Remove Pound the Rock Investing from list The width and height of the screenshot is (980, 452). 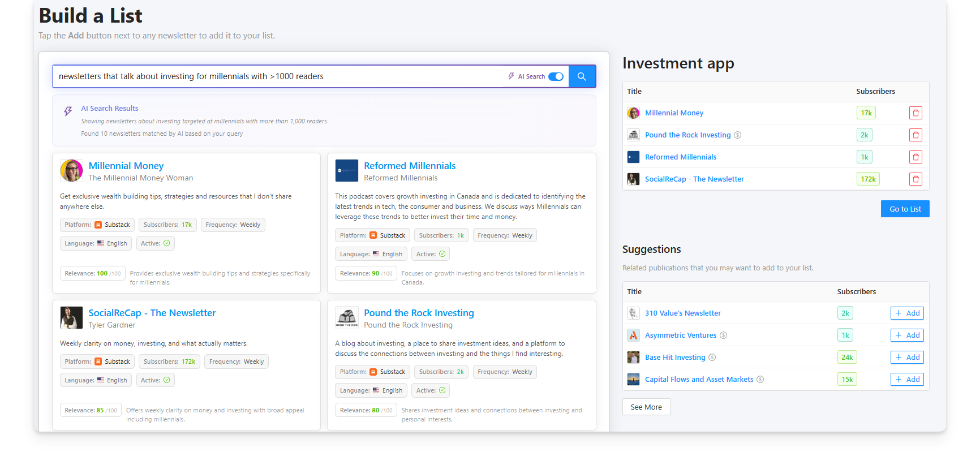pyautogui.click(x=915, y=135)
